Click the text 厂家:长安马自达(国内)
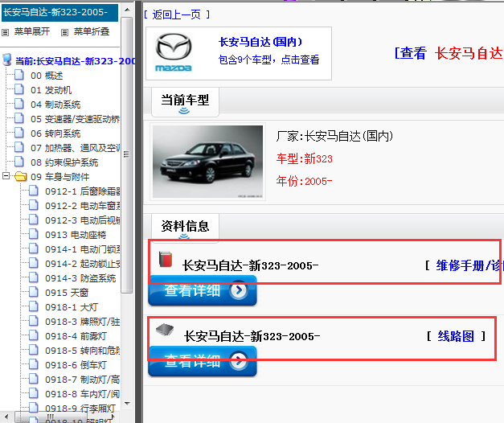504x423 pixels. (x=334, y=136)
